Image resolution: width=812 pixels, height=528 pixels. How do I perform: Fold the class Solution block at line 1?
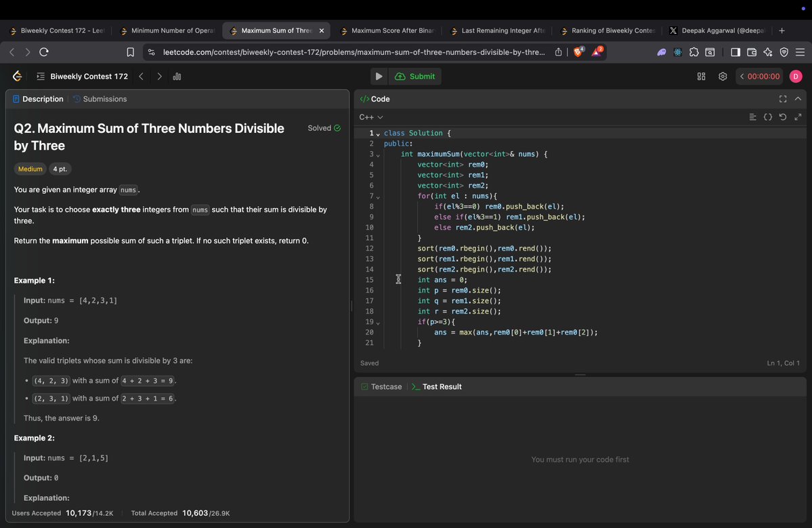coord(378,134)
